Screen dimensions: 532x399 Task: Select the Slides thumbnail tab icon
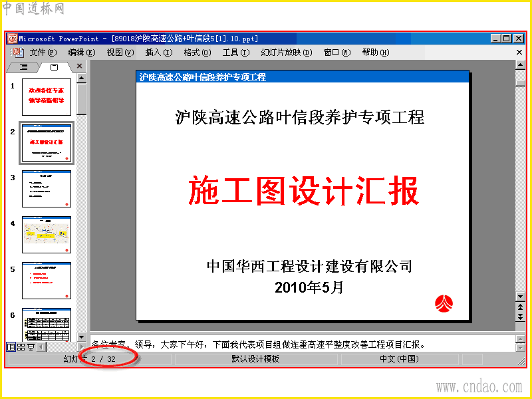pyautogui.click(x=54, y=67)
